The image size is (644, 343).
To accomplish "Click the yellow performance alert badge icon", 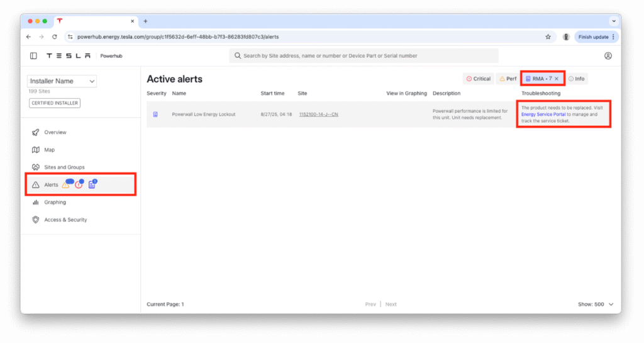I will 65,185.
